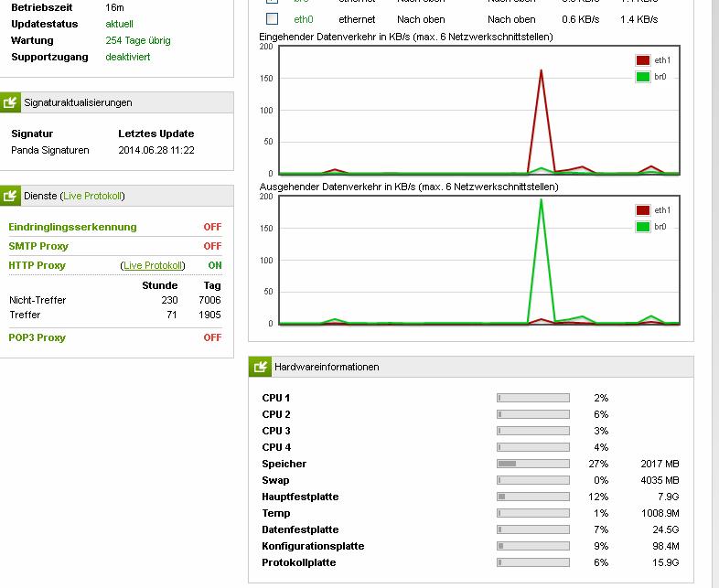The image size is (719, 588).
Task: Expand the Eindringlingserkennung service entry
Action: (72, 227)
